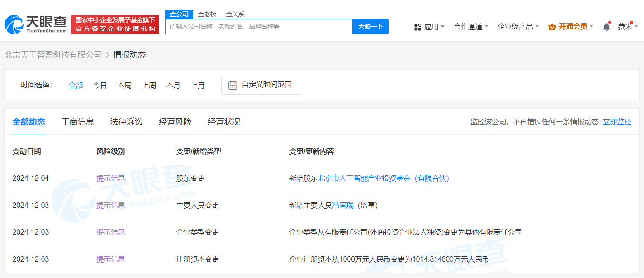Click the red 官方备案企业征信机构 banner
Image resolution: width=644 pixels, height=278 pixels.
[x=115, y=24]
